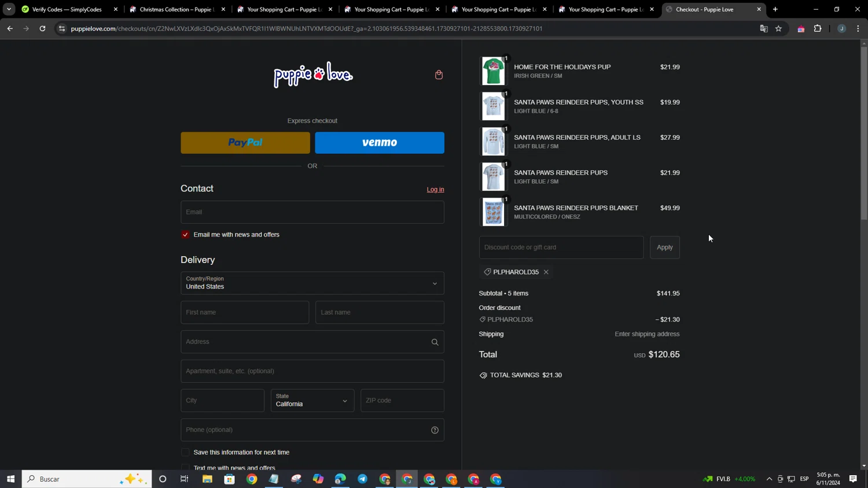Click Santa Paws Youth SS shirt thumbnail

point(494,106)
